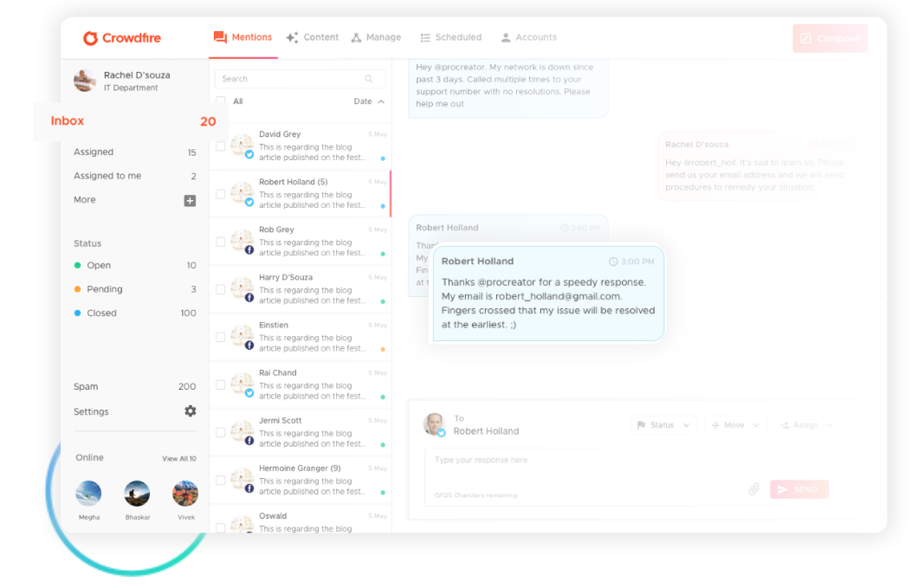The width and height of the screenshot is (918, 588).
Task: Open the Assign dropdown
Action: tap(807, 425)
